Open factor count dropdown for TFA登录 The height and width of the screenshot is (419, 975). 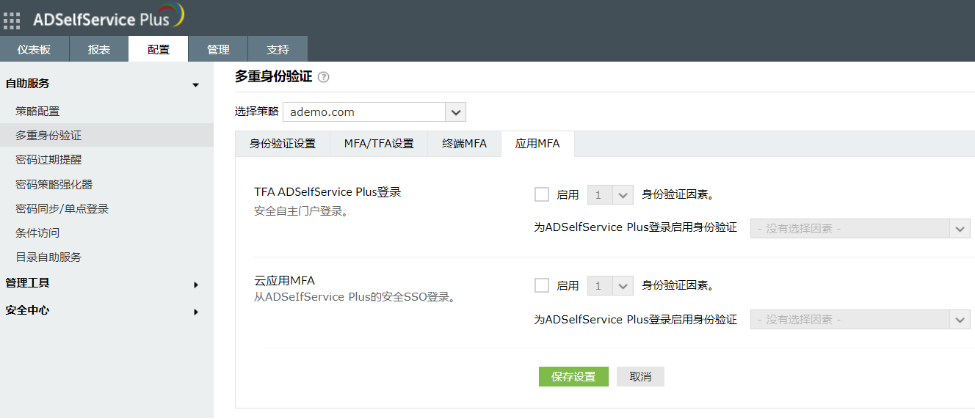point(611,195)
